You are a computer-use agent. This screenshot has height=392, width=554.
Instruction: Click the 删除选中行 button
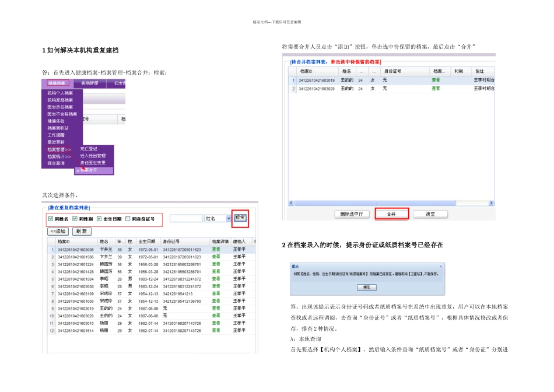[x=352, y=214]
